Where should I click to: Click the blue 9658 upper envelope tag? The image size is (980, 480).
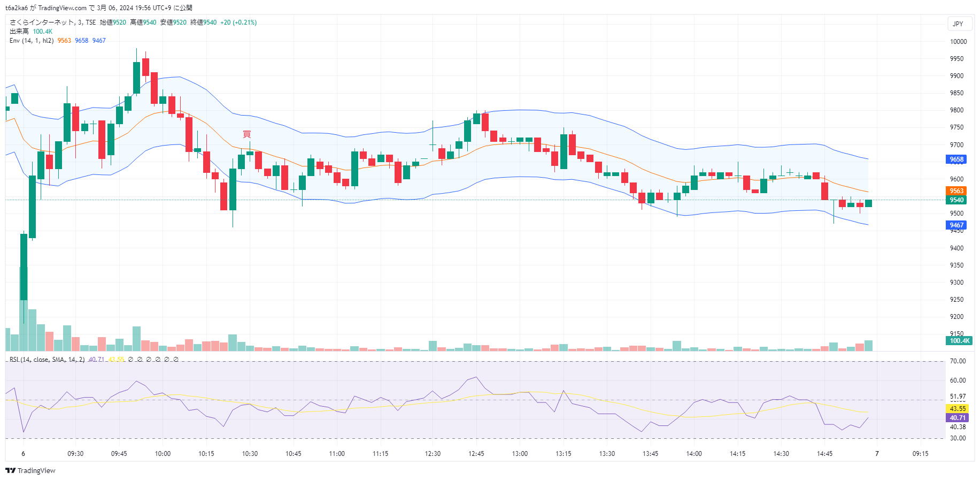(x=956, y=159)
